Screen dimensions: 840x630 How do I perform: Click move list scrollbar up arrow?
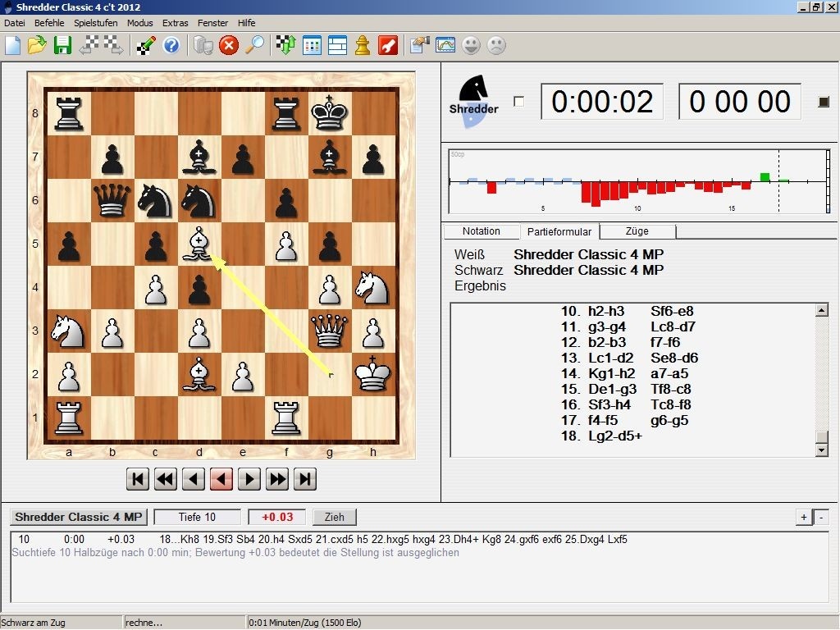tap(822, 309)
